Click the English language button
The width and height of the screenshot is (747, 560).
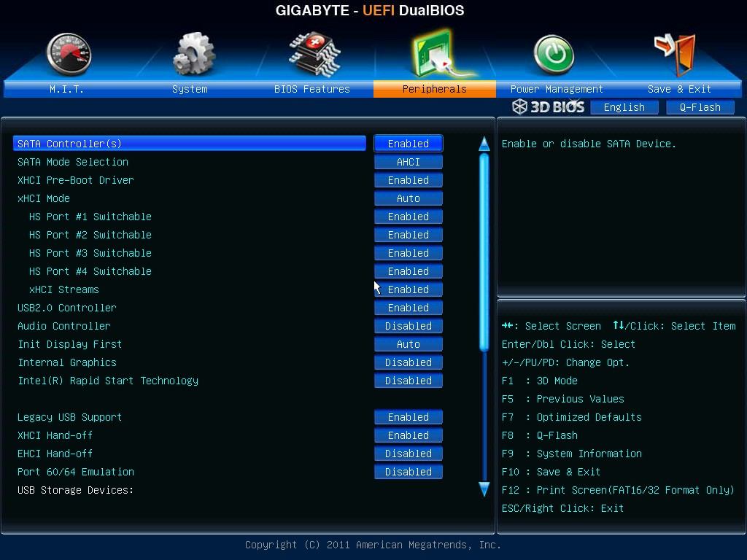pos(624,107)
